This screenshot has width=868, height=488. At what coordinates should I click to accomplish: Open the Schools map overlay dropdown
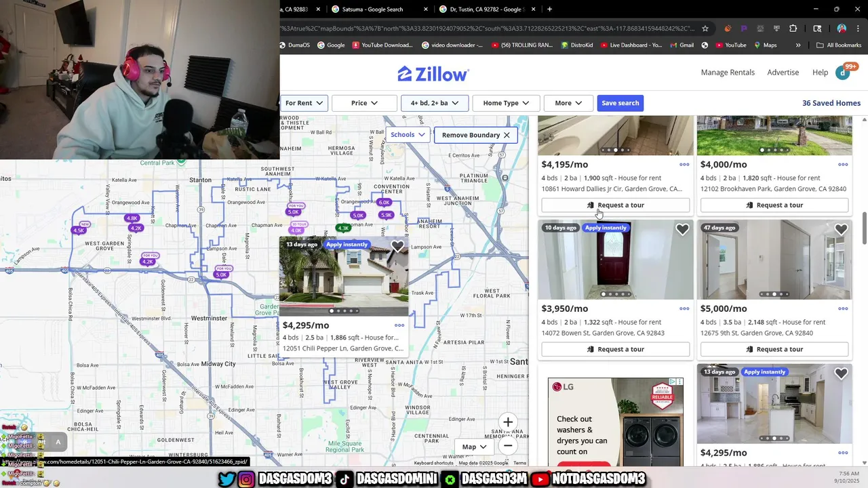408,135
